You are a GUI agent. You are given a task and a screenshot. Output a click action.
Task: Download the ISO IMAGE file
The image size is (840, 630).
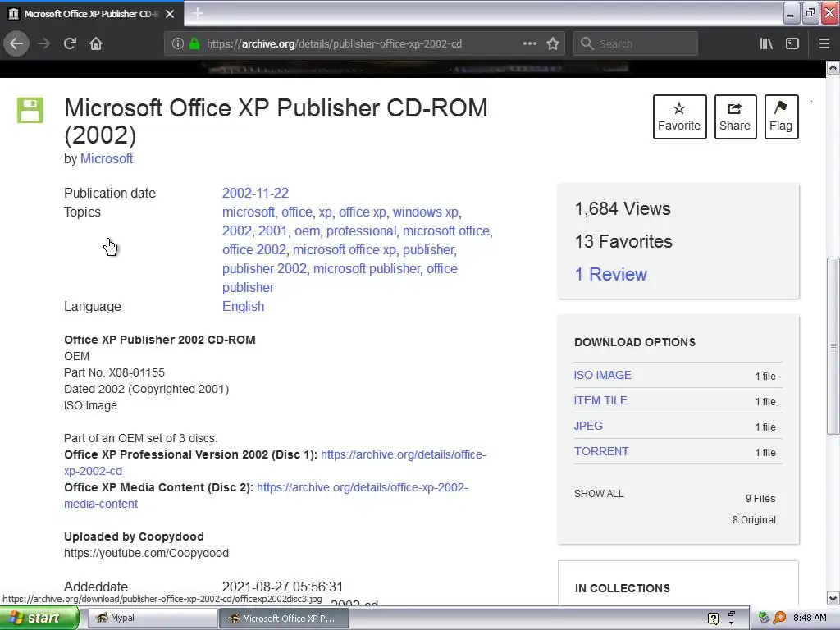pos(603,375)
